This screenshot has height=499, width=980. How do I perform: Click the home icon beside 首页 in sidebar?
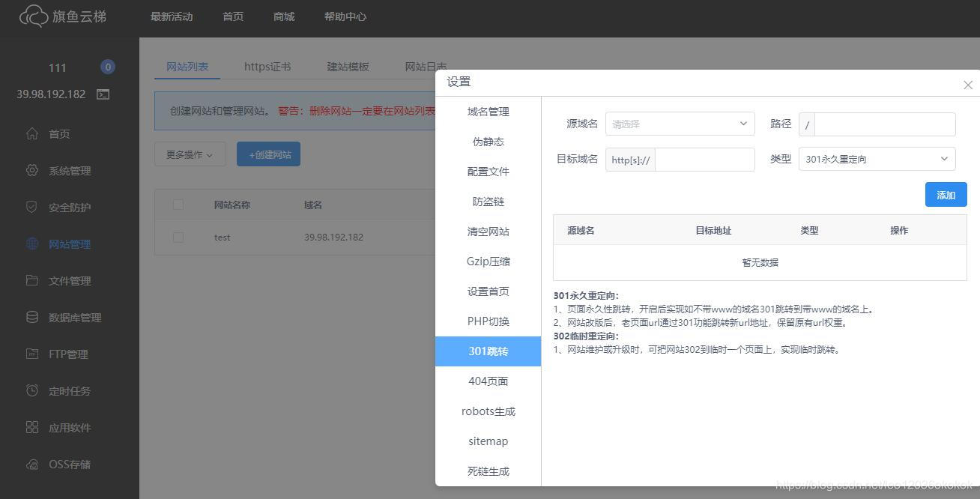click(x=31, y=133)
